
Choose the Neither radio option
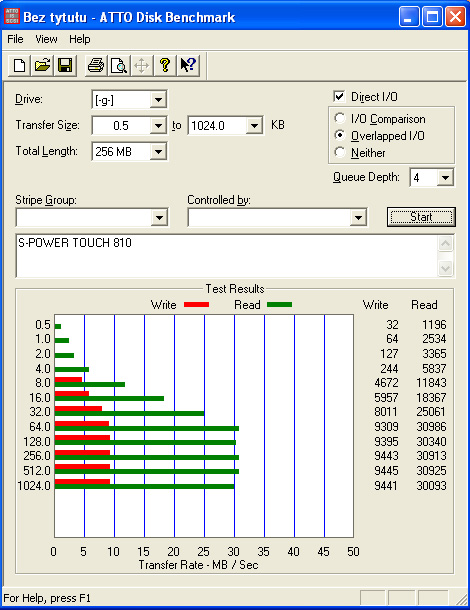point(340,152)
